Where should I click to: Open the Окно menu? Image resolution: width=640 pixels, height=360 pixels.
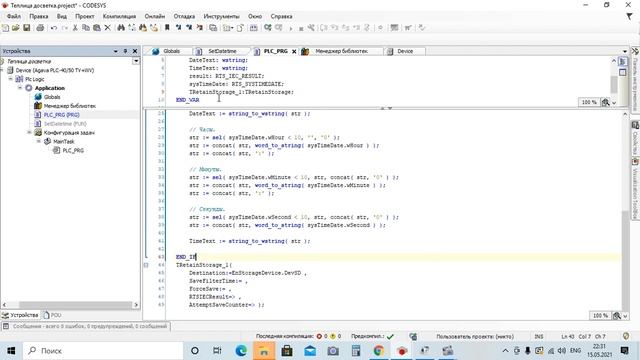click(255, 16)
